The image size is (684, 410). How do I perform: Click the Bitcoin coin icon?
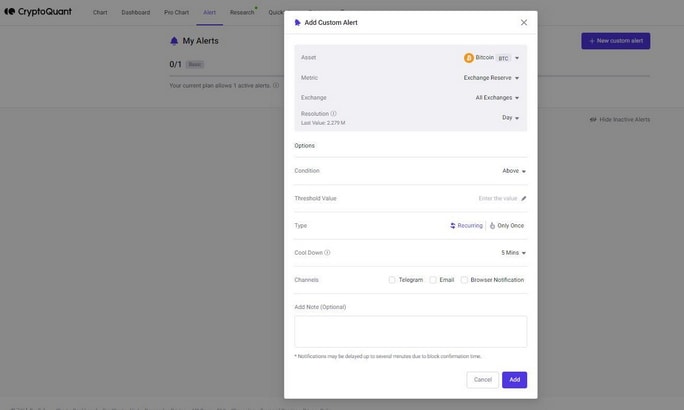(x=469, y=58)
